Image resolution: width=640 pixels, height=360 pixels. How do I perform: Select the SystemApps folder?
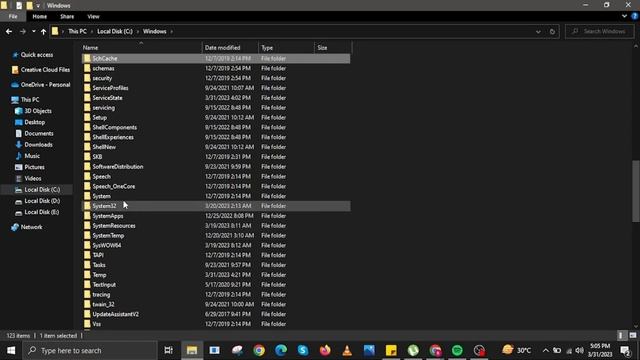point(216,216)
